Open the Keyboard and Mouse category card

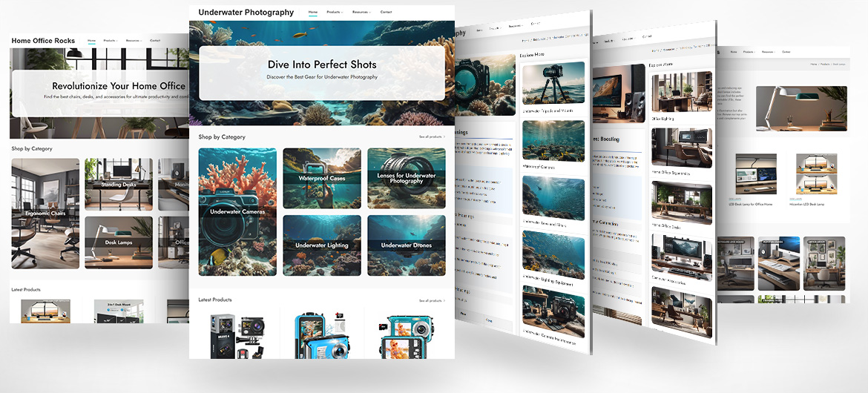[735, 263]
